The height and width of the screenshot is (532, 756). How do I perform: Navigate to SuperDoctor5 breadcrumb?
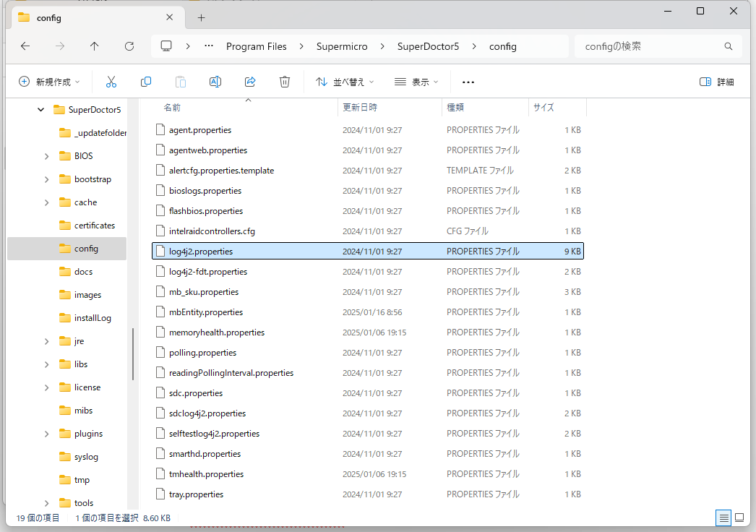(428, 46)
